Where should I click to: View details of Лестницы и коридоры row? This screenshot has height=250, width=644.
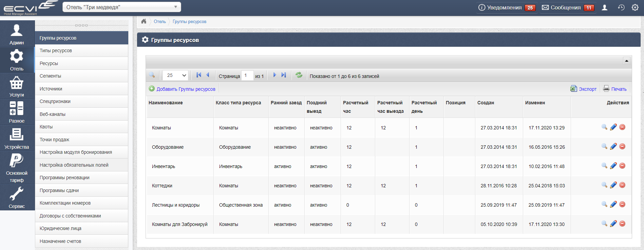604,204
